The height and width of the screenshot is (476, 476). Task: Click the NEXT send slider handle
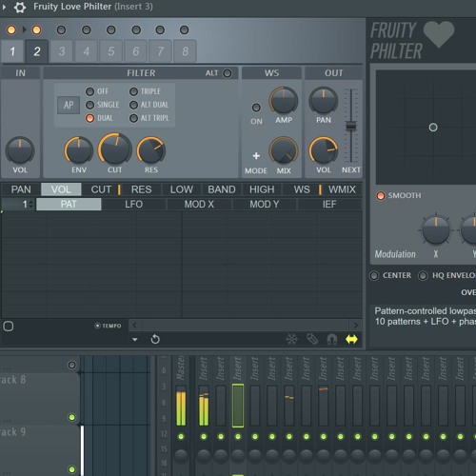coord(350,126)
